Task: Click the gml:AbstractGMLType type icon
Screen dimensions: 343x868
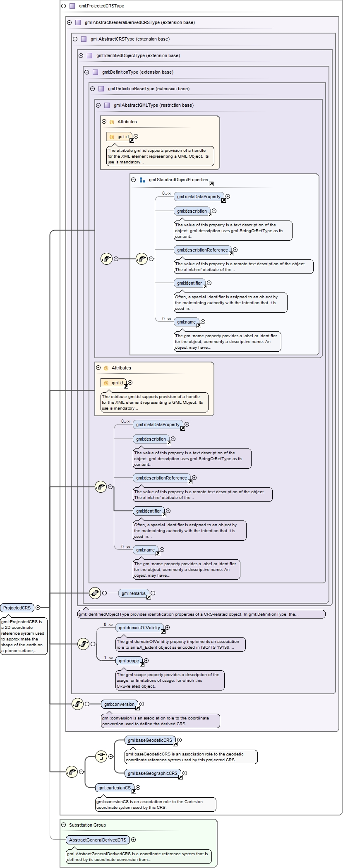Action: tap(107, 106)
